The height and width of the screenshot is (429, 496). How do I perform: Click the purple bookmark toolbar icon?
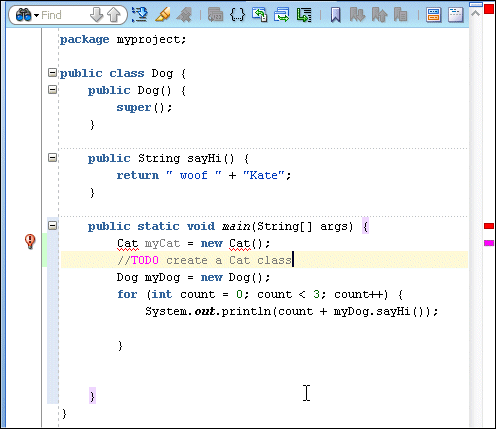336,15
